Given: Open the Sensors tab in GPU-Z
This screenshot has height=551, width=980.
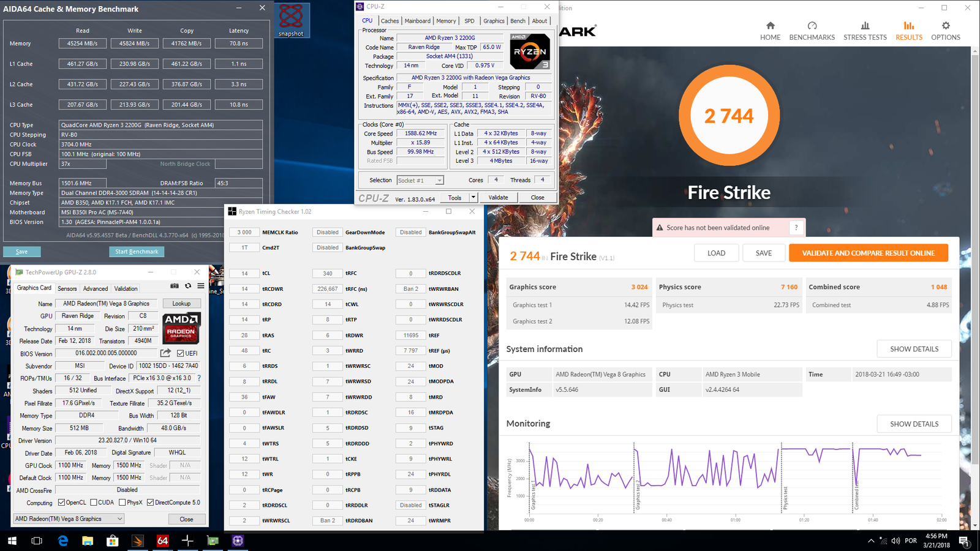Looking at the screenshot, I should (67, 288).
